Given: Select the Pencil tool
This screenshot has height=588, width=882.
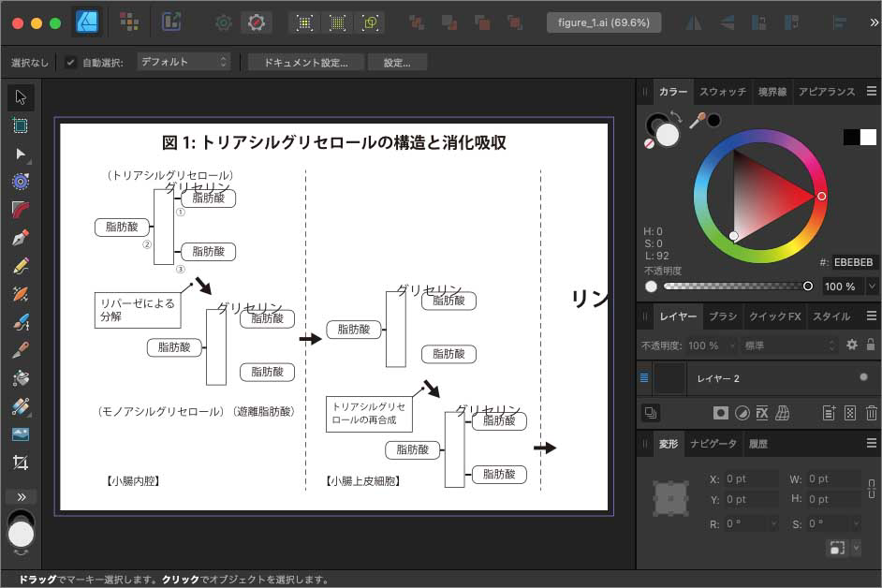Looking at the screenshot, I should [21, 265].
